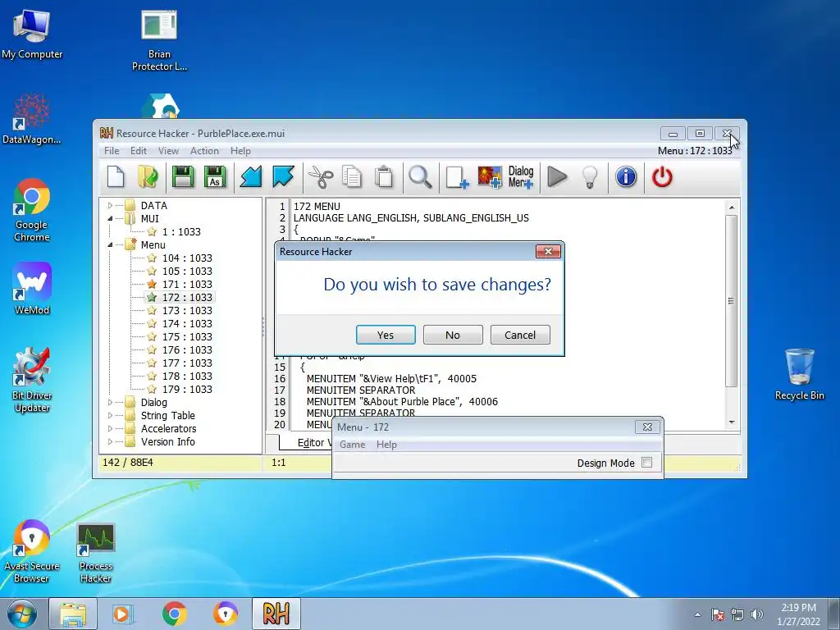Viewport: 840px width, 630px height.
Task: Click Cancel in save dialog
Action: click(x=519, y=335)
